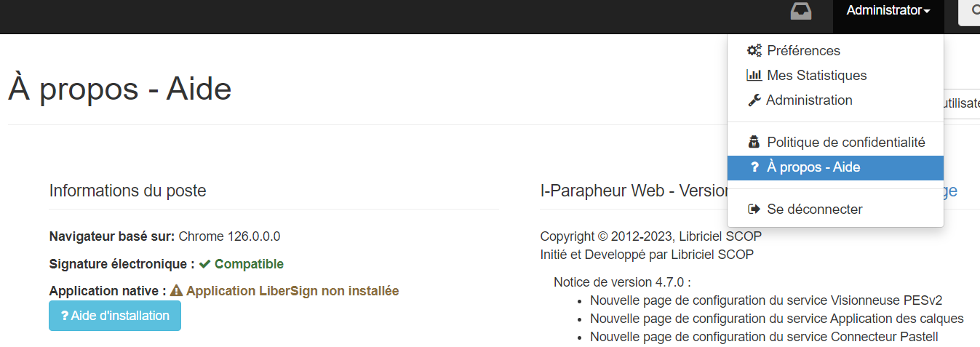Viewport: 980px width, 347px height.
Task: Click the partially visible button at top-right navbar edge
Action: (970, 12)
